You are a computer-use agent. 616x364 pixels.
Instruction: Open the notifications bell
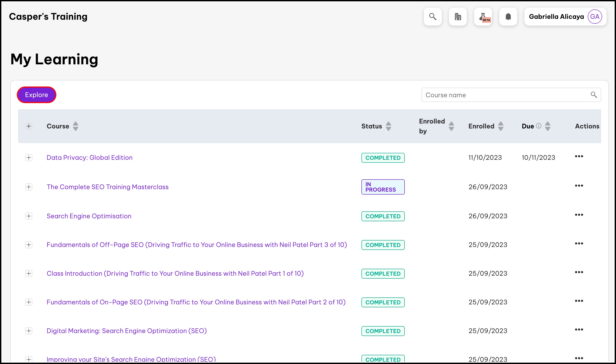click(508, 17)
